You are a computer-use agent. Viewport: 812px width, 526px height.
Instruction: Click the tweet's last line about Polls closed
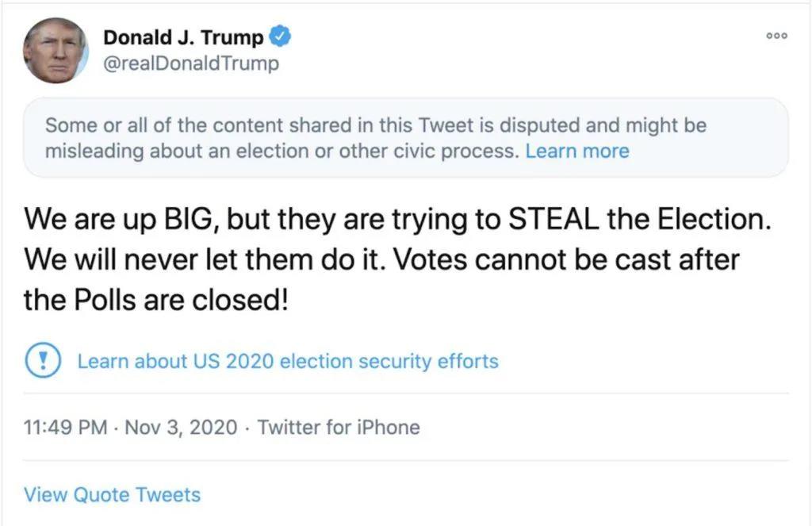tap(155, 301)
